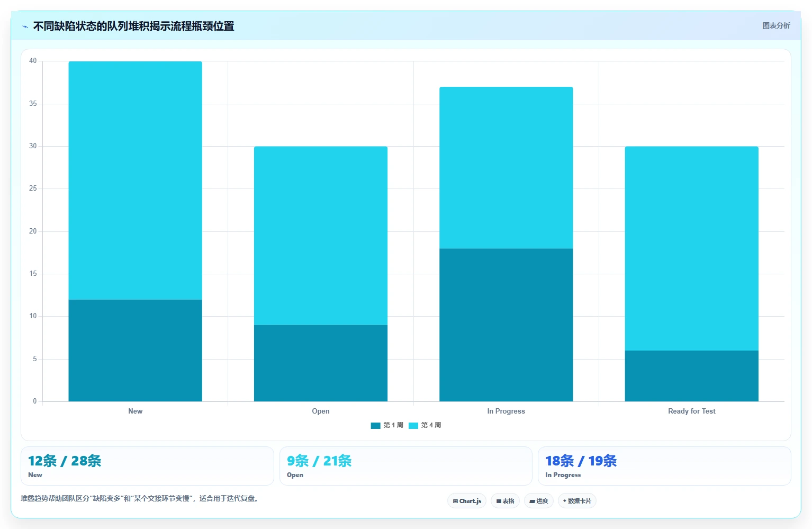The height and width of the screenshot is (529, 812).
Task: Click the New bar's week 1 segment
Action: click(x=135, y=351)
